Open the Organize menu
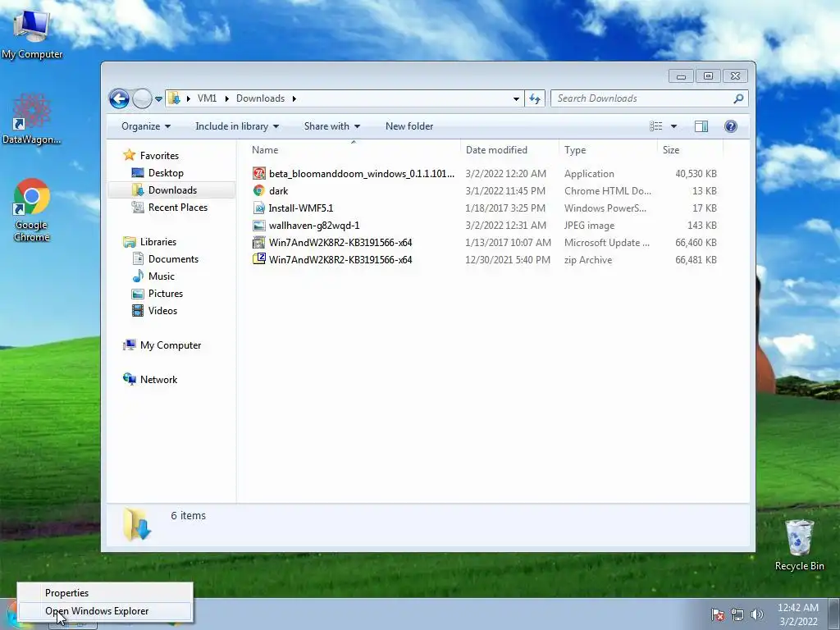This screenshot has width=840, height=630. (x=146, y=126)
